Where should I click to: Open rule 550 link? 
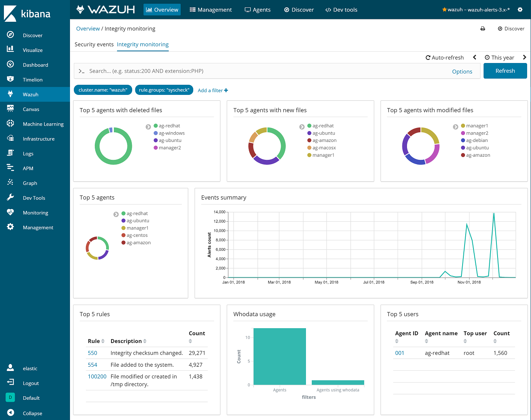[93, 353]
